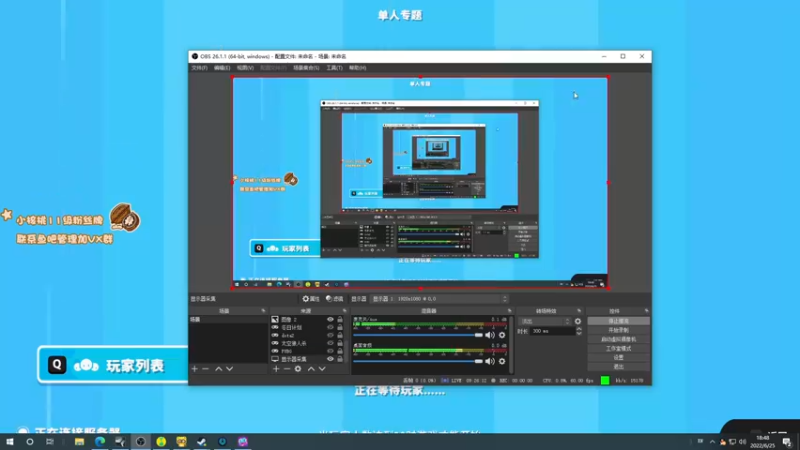Click the 开始录制 start recording button
The image size is (800, 450).
click(618, 330)
